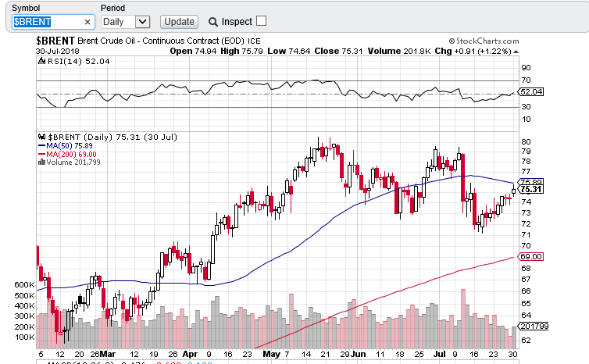Click the 30-Jul-2018 date text
This screenshot has height=364, width=589.
(58, 51)
